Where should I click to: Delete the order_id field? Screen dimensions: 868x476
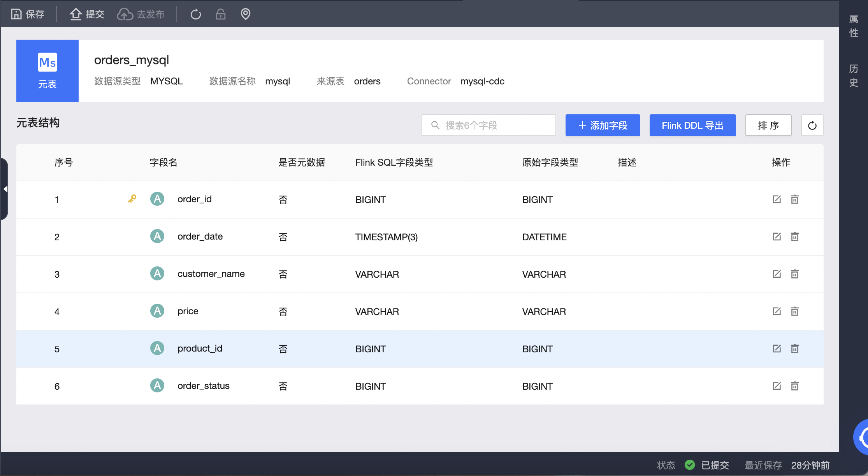point(795,199)
